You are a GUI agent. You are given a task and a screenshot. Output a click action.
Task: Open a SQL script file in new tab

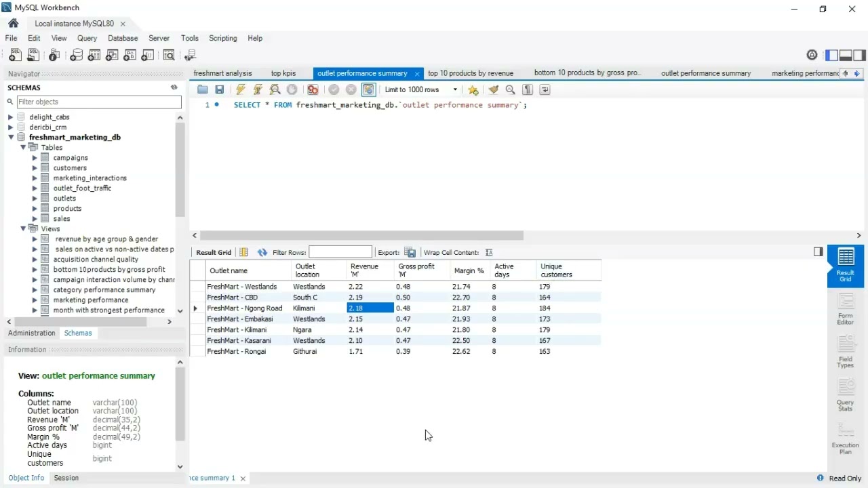point(32,56)
